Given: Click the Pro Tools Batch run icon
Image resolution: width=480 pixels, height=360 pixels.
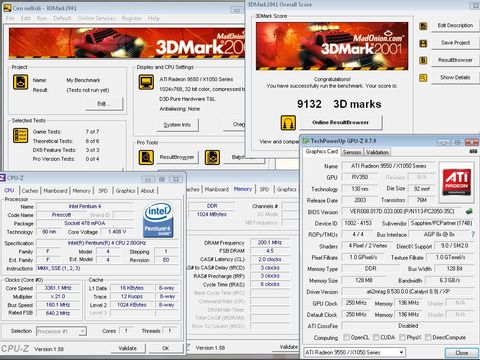Looking at the screenshot, I should 212,157.
